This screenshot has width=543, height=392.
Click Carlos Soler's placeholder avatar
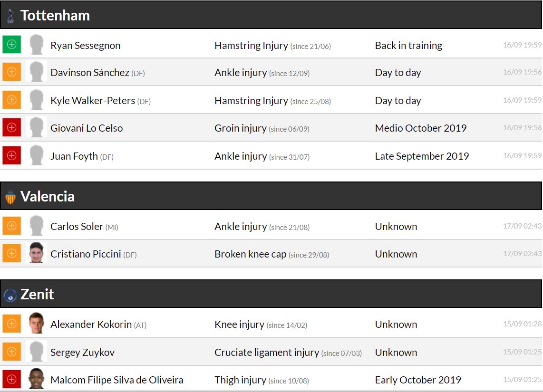click(x=37, y=226)
